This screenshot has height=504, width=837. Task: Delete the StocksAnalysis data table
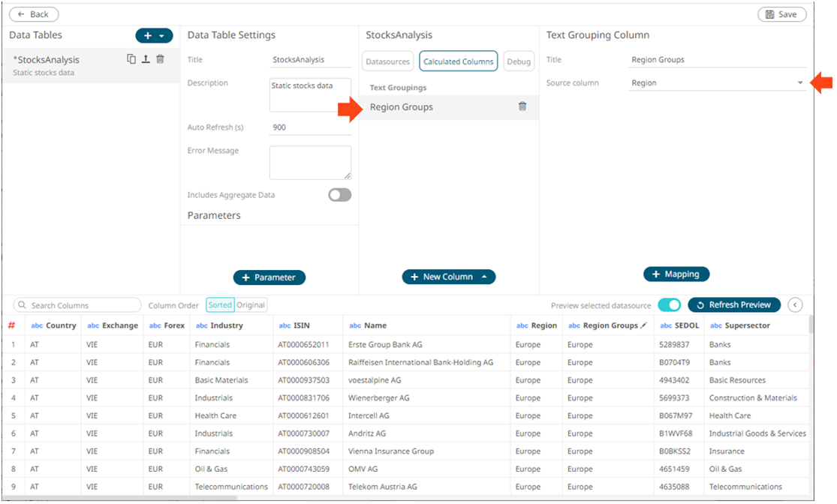coord(160,59)
